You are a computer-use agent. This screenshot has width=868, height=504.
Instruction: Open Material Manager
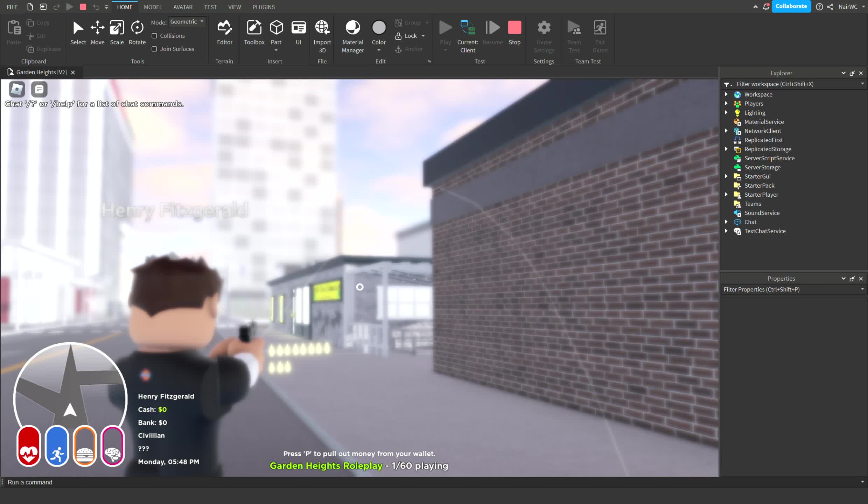(x=352, y=32)
